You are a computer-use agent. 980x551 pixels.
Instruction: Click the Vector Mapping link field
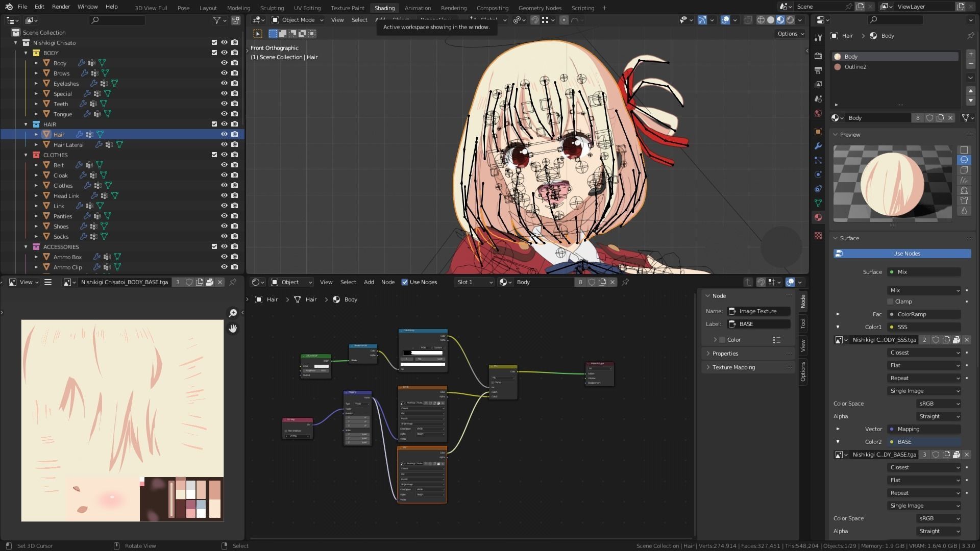tap(924, 429)
